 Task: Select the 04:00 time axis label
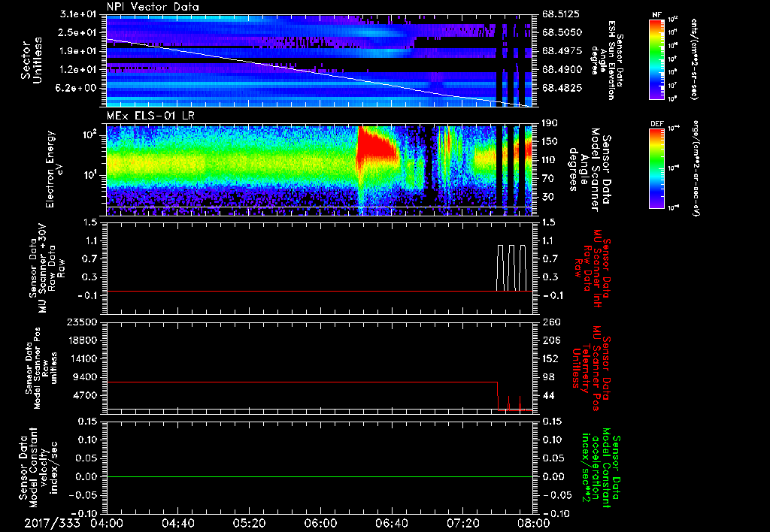pyautogui.click(x=108, y=523)
